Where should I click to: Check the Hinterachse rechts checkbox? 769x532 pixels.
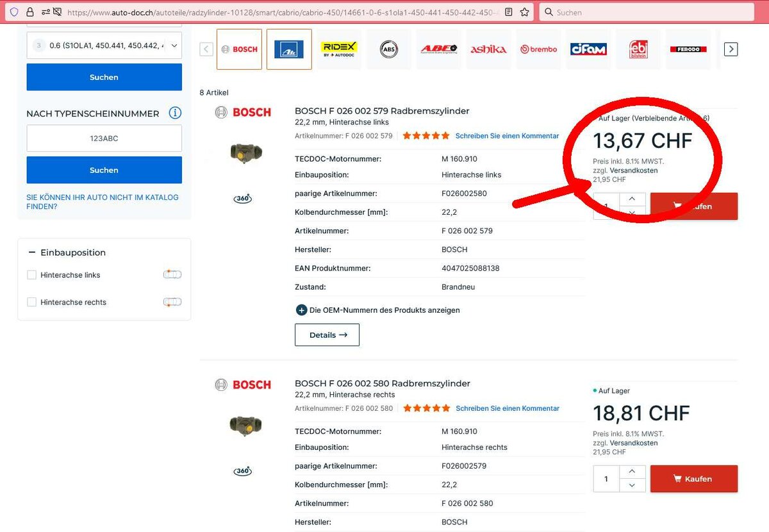pos(31,302)
